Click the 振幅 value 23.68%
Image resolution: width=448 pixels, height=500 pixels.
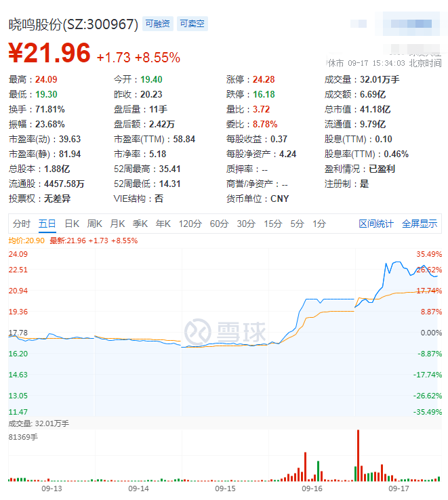49,125
